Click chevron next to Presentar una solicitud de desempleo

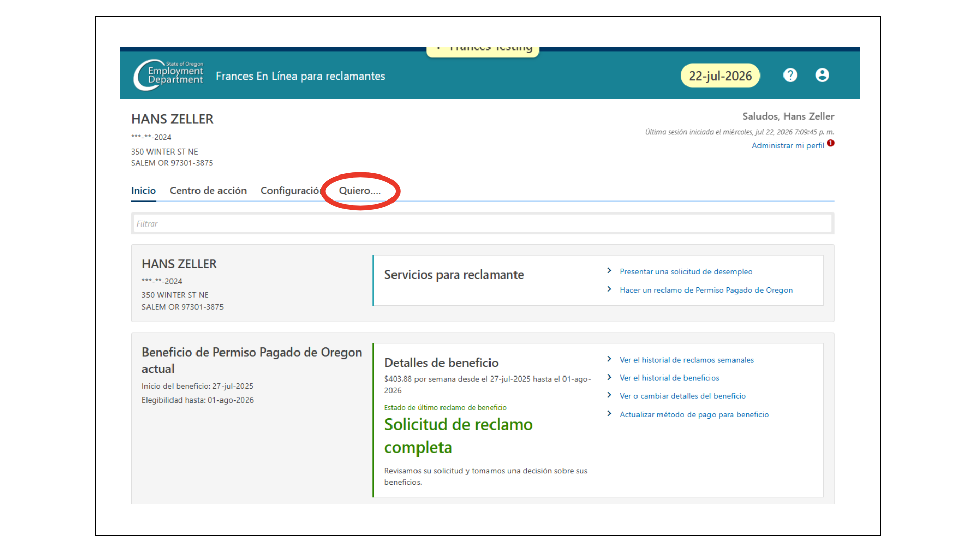(x=609, y=271)
